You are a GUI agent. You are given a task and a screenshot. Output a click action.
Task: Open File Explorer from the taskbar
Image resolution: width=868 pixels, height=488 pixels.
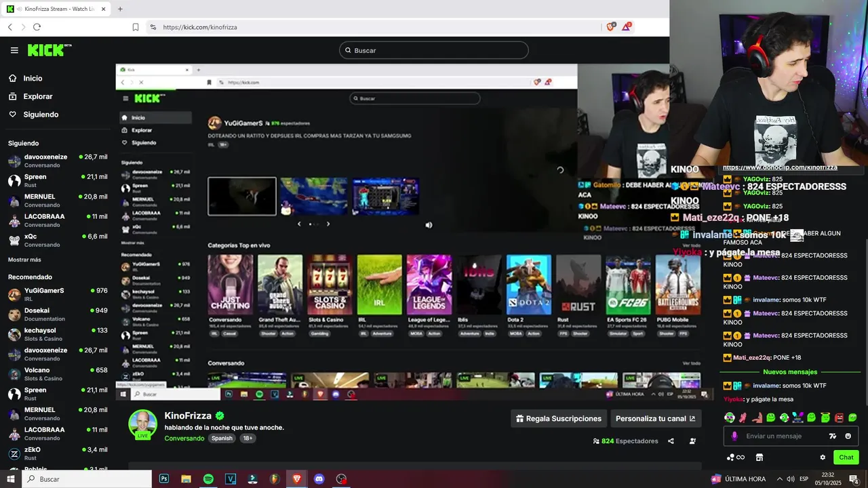pyautogui.click(x=186, y=479)
